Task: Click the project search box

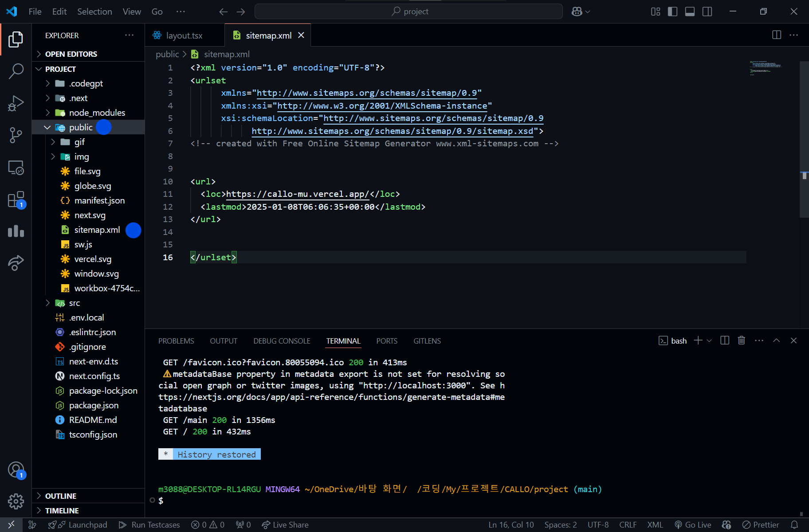Action: click(409, 12)
